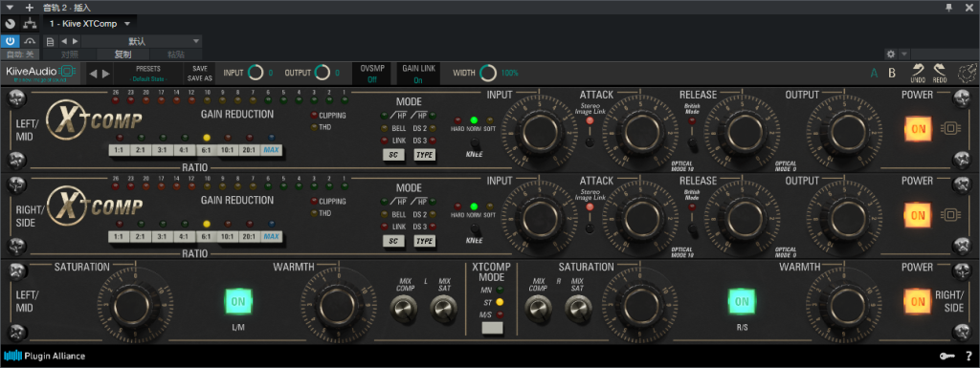Open the PRESETS Default State menu
The image size is (980, 368).
(148, 74)
